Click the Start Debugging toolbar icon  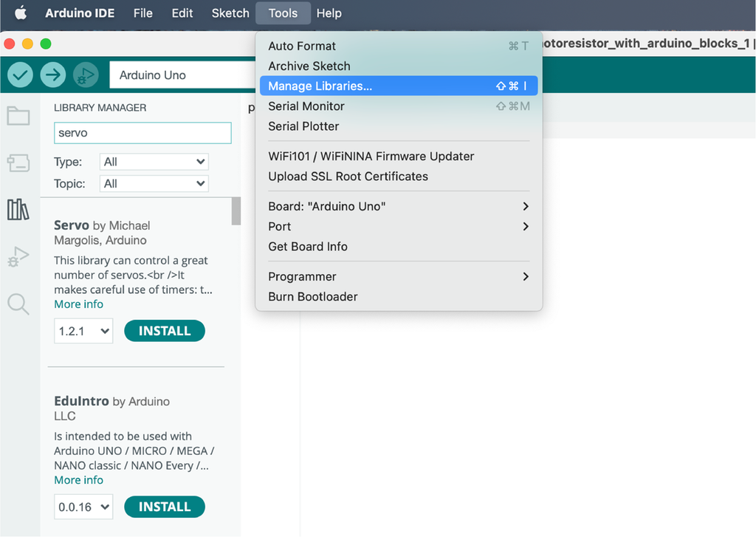click(86, 75)
